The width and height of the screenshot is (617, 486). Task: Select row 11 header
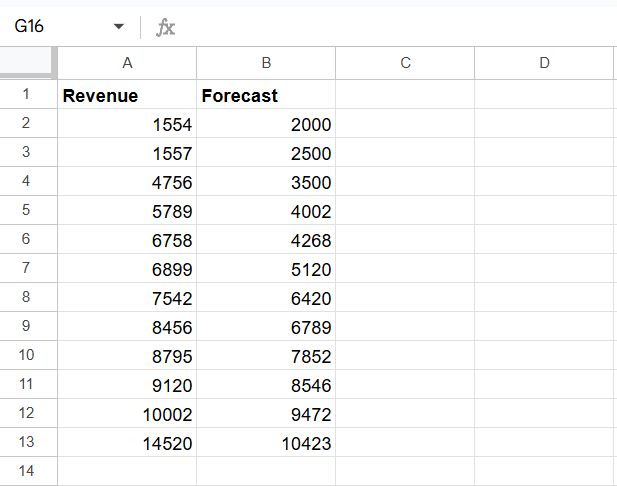(26, 384)
